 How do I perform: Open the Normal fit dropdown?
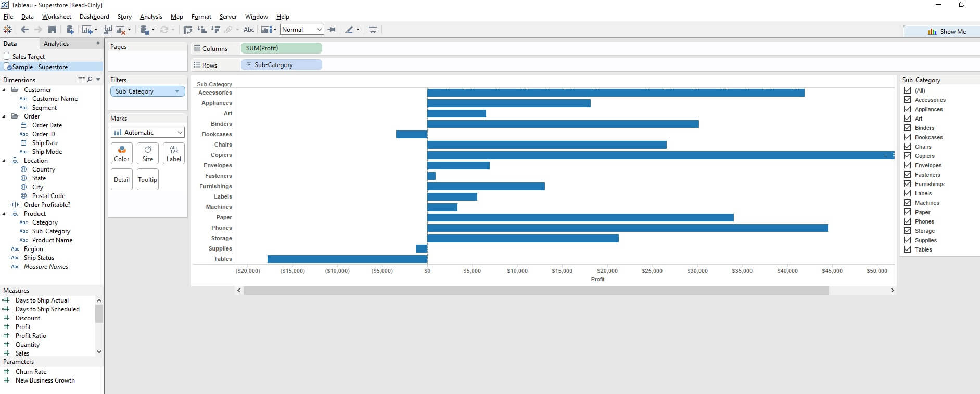pos(302,30)
